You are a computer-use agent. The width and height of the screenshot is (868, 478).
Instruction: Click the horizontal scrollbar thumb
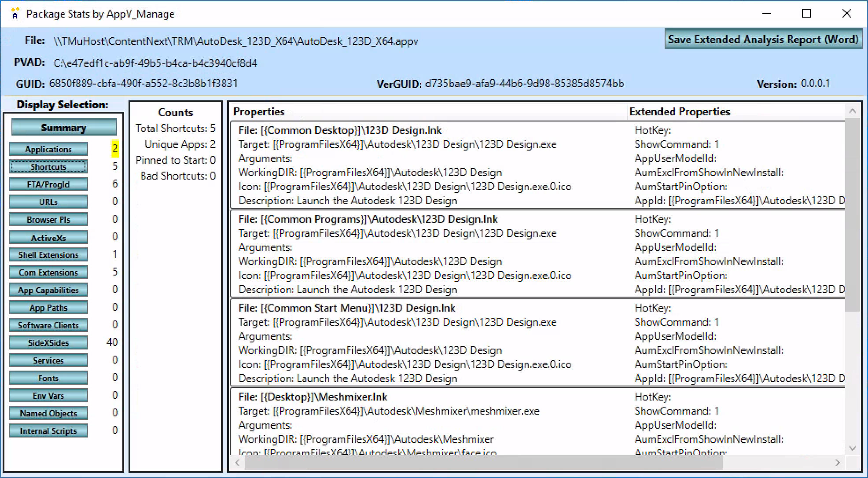(x=483, y=462)
